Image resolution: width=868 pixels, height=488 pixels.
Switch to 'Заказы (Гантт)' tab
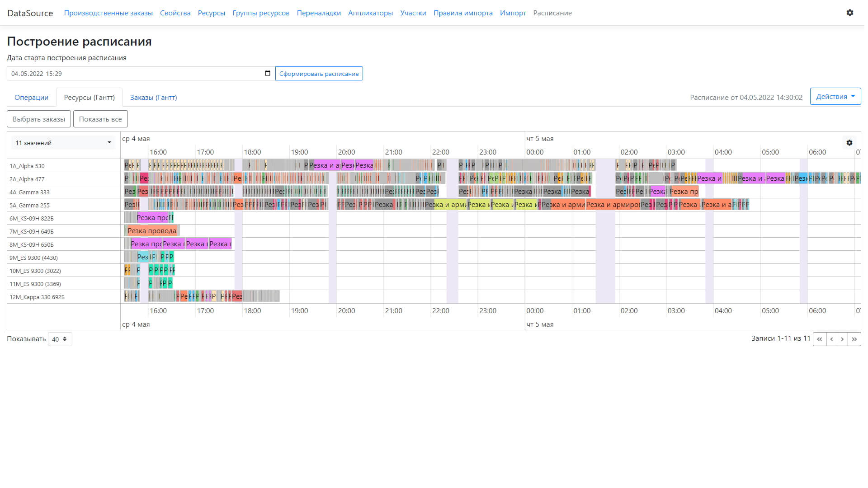point(153,97)
